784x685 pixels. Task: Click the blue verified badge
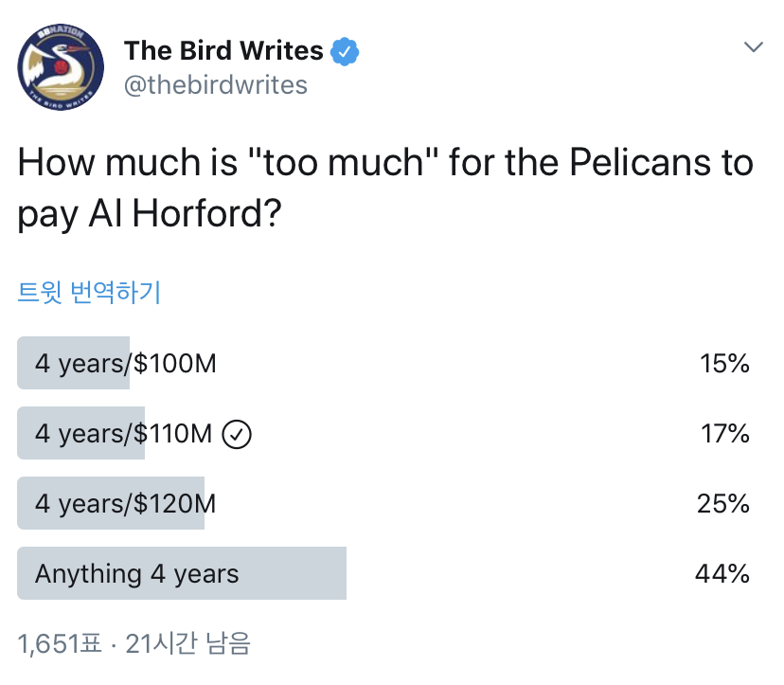click(x=344, y=50)
